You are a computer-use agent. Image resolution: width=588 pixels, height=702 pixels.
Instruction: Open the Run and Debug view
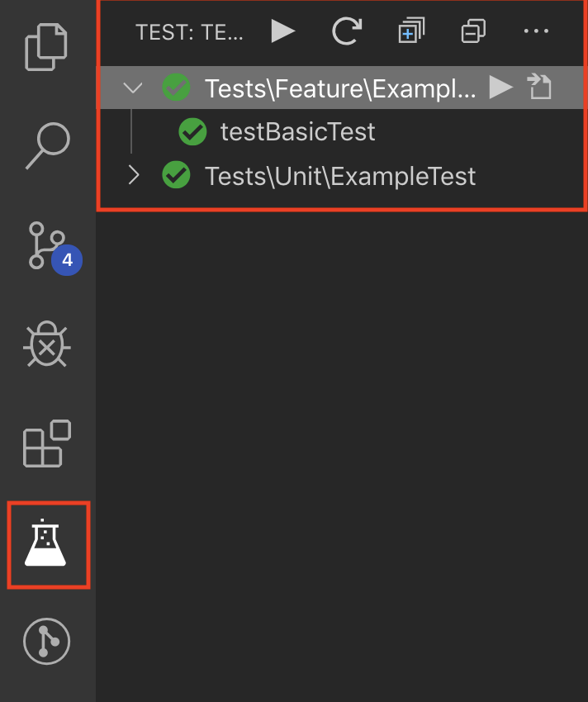[47, 344]
